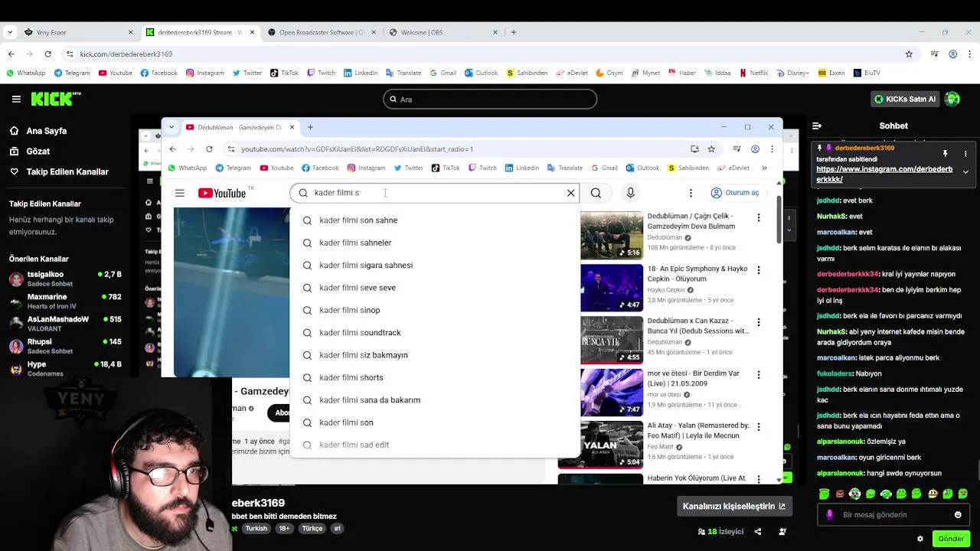
Task: Open the YouTube guide hamburger menu
Action: click(x=179, y=193)
